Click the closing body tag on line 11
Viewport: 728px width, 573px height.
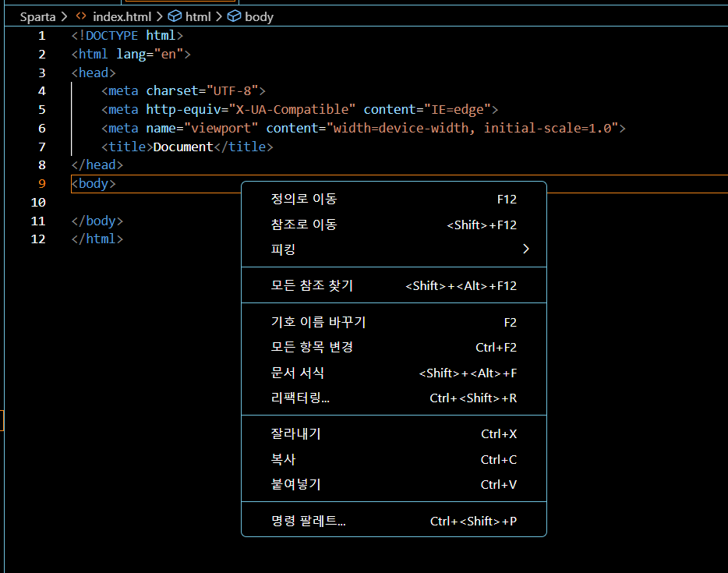tap(97, 221)
